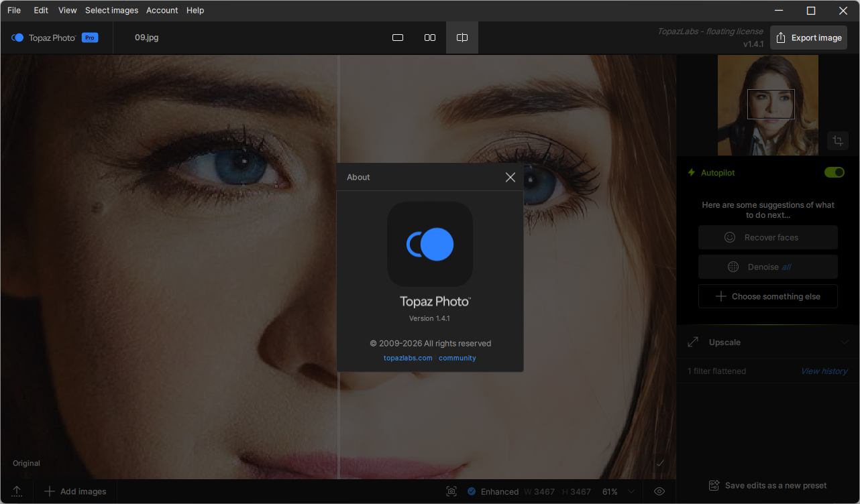Click the 'Here are some suggestions' text
Viewport: 860px width, 504px height.
click(768, 210)
